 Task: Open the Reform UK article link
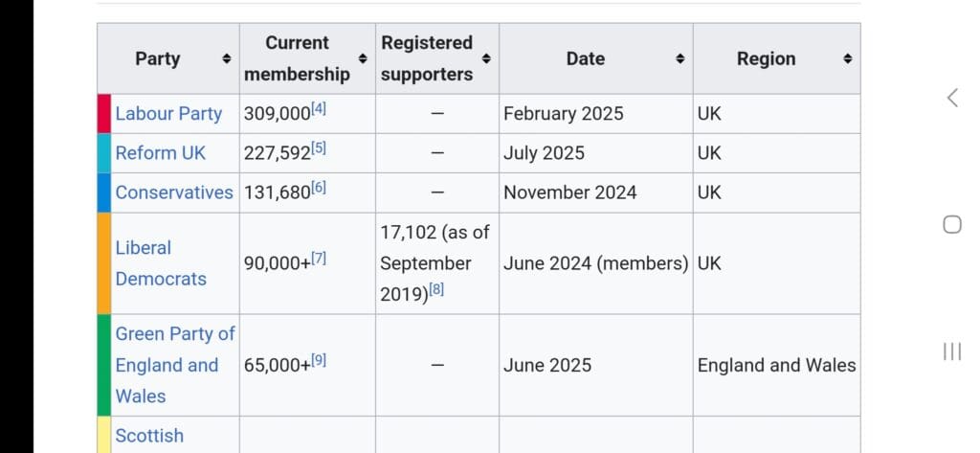160,152
